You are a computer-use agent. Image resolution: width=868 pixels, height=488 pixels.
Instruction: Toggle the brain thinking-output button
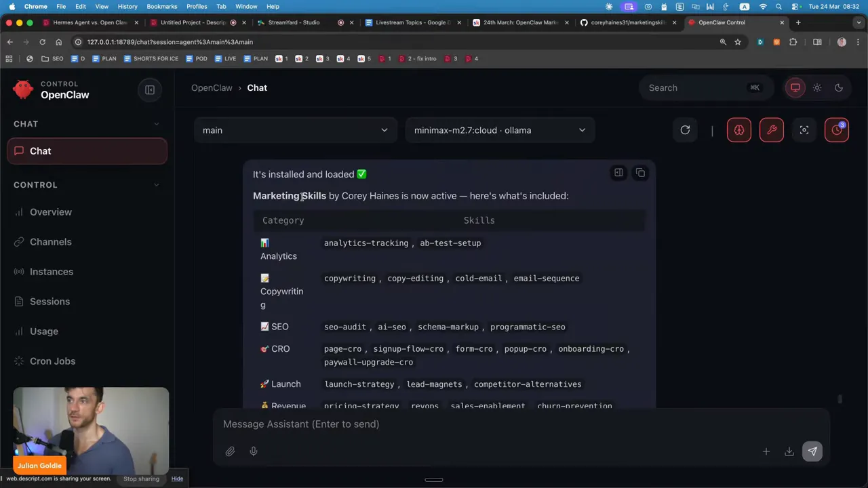pyautogui.click(x=738, y=130)
